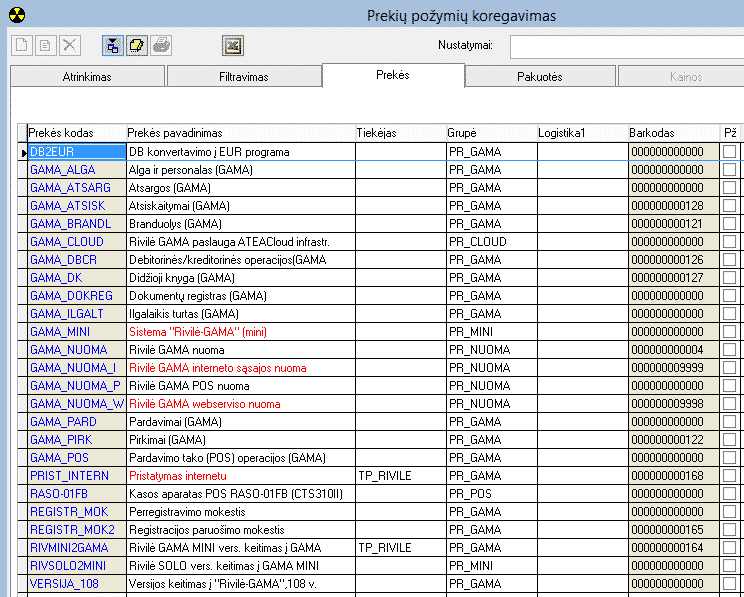Viewport: 744px width, 597px height.
Task: Tick the checkbox in the DB2EUR row
Action: point(730,152)
